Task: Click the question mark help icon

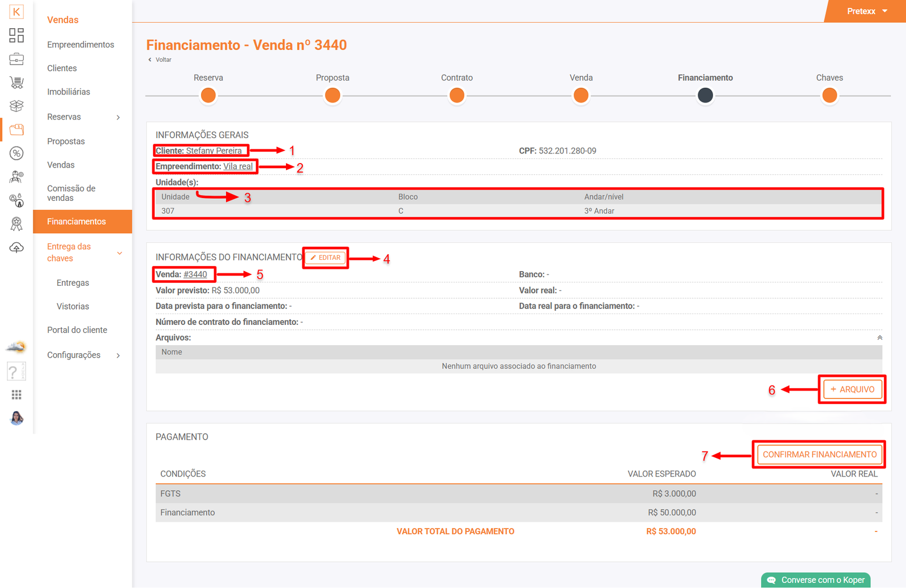Action: [x=14, y=372]
